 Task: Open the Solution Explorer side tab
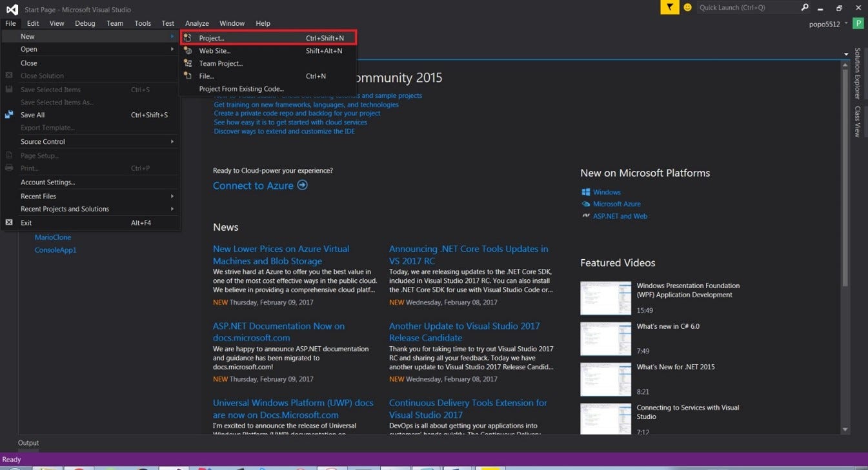pos(858,73)
